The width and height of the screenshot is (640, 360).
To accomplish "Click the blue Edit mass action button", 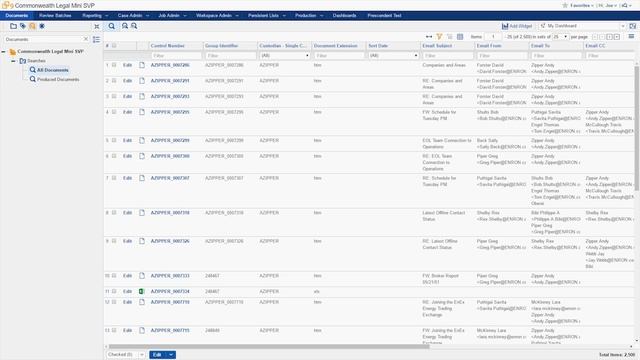I will coord(158,355).
